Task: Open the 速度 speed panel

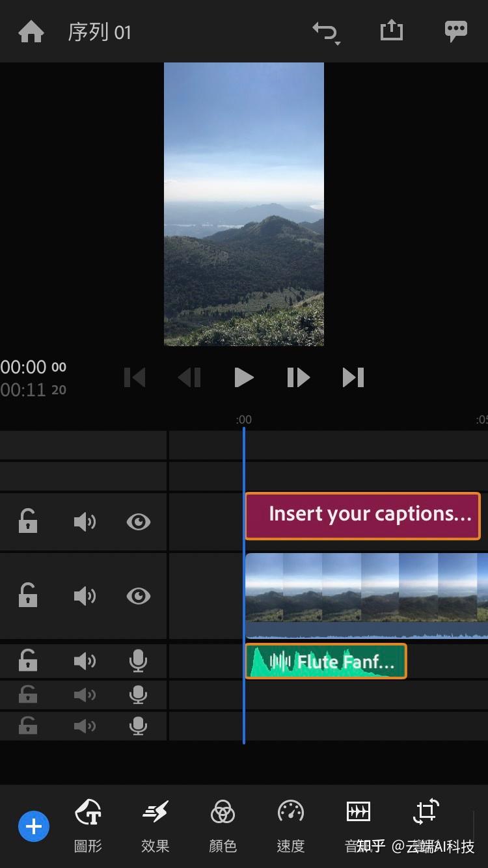Action: click(x=290, y=826)
